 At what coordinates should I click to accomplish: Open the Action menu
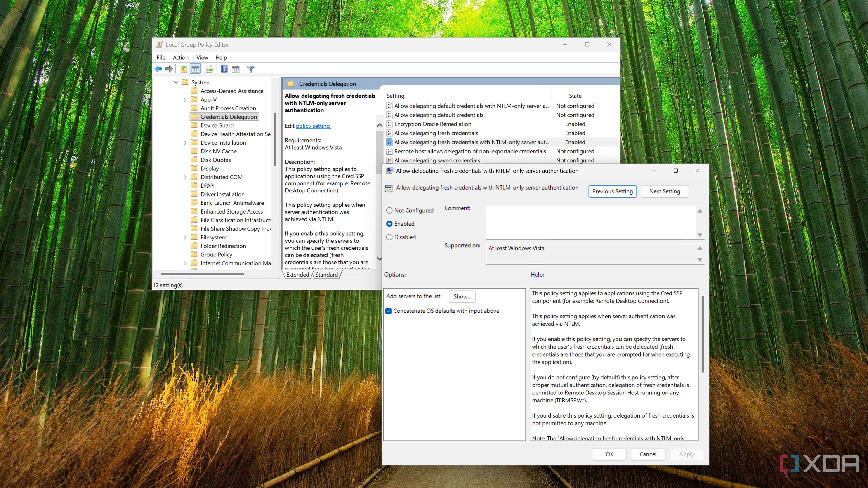(x=181, y=58)
